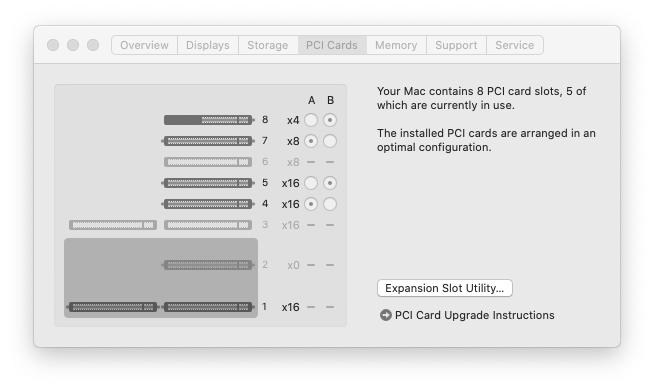The width and height of the screenshot is (654, 389).
Task: Click the arrow icon beside Upgrade Instructions
Action: 386,315
